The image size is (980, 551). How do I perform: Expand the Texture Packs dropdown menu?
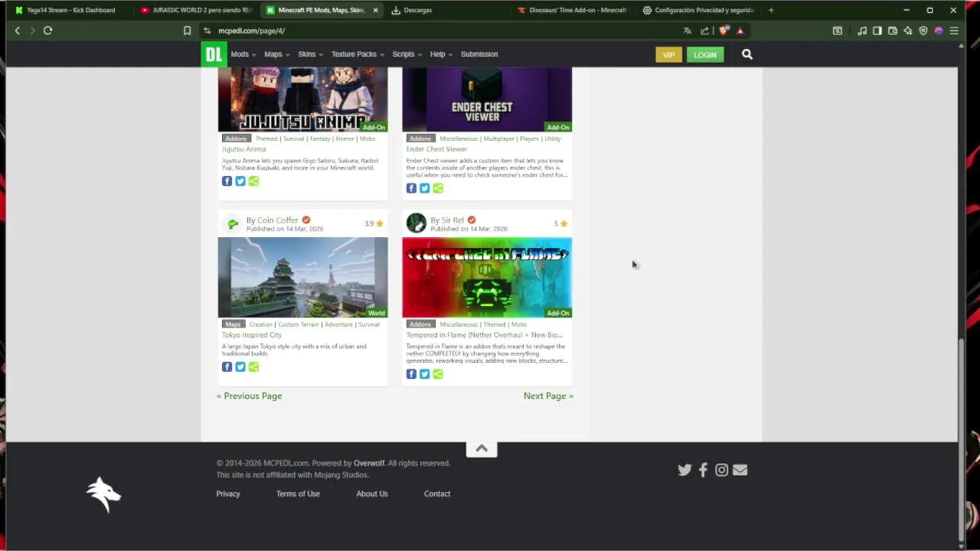point(358,54)
